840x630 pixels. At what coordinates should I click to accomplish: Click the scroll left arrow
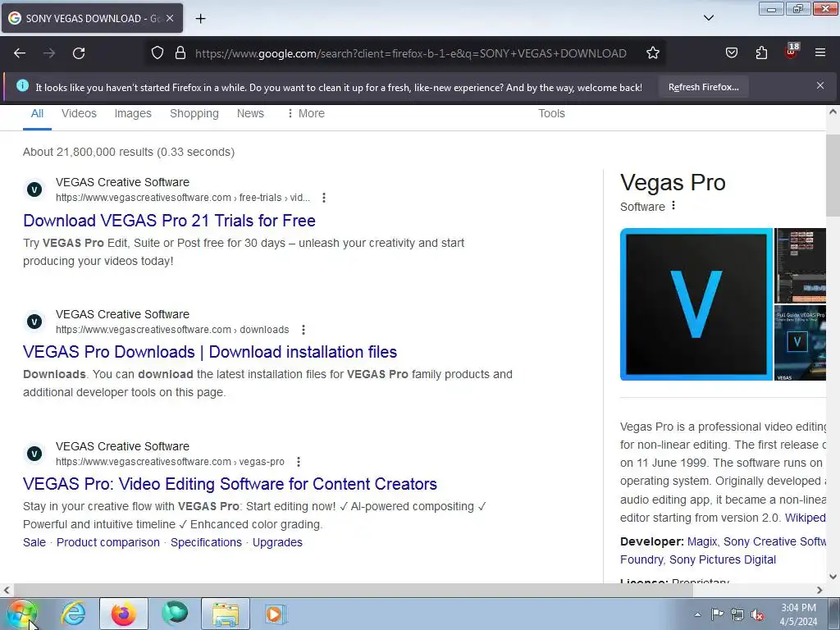[x=7, y=590]
